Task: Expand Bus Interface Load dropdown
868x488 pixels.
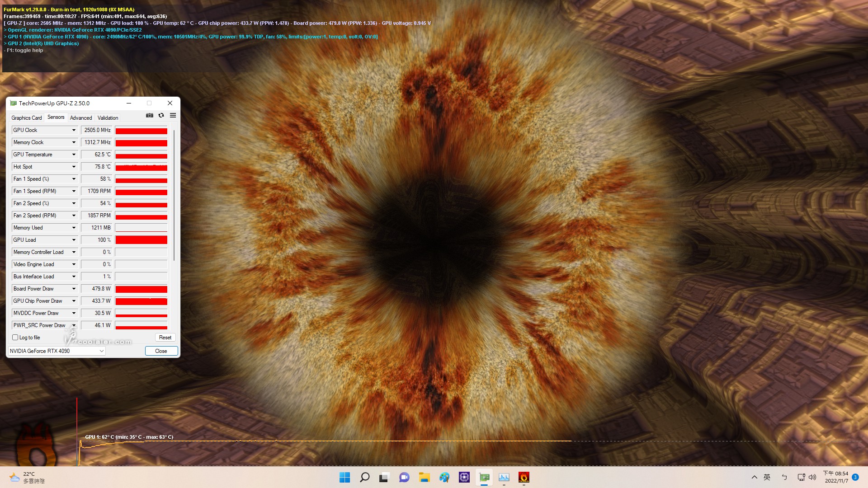Action: 74,277
